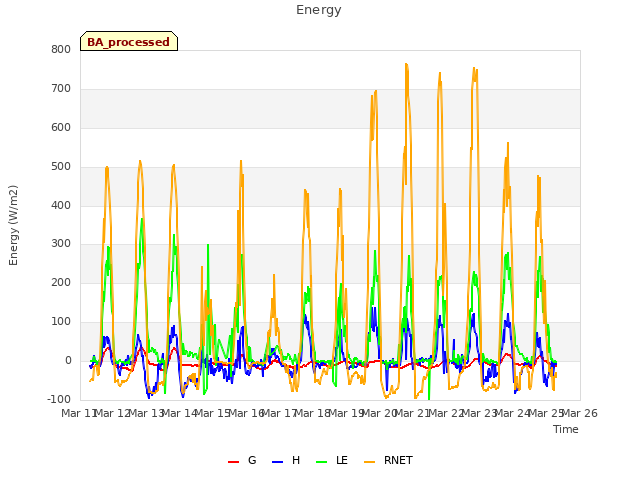Click the blue H legend swatch
This screenshot has height=480, width=640.
278,462
